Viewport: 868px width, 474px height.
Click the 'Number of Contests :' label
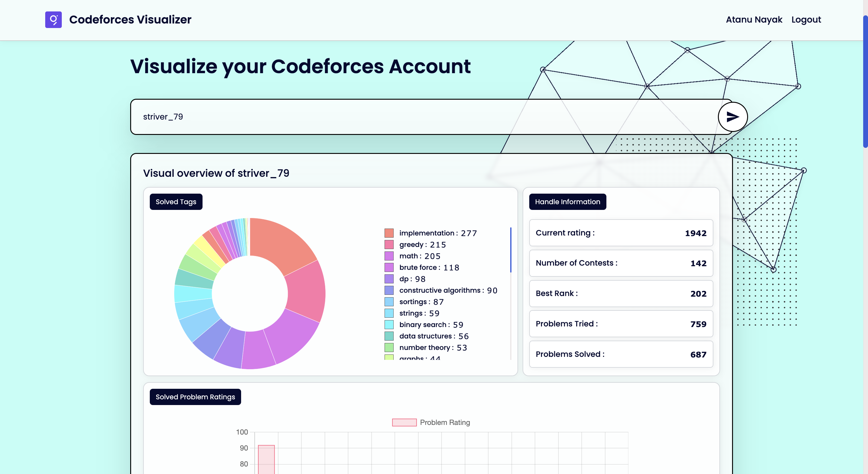coord(577,263)
